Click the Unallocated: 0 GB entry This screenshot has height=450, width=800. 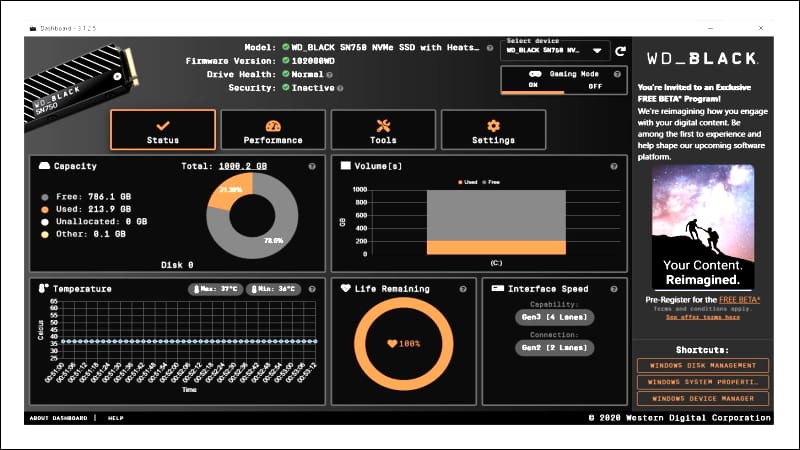94,222
